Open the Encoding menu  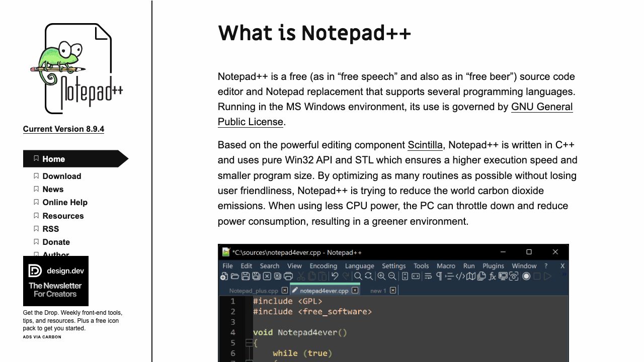click(x=324, y=266)
